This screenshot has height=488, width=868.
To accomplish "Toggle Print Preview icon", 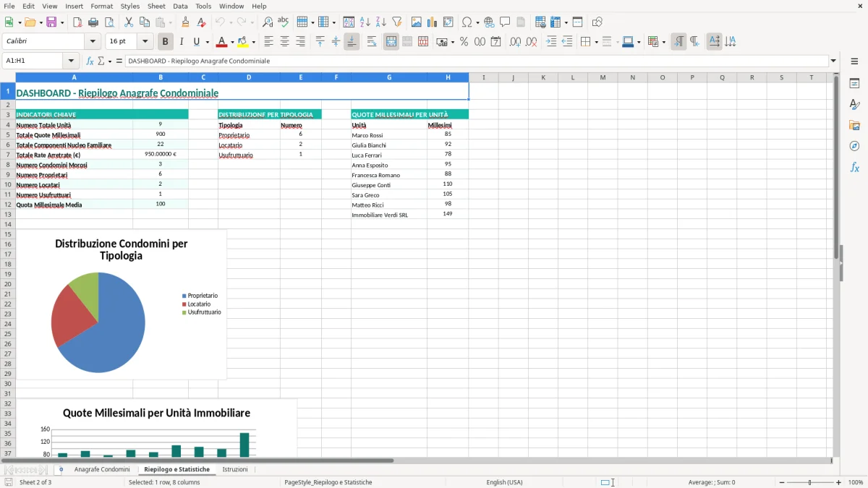I will pyautogui.click(x=109, y=22).
